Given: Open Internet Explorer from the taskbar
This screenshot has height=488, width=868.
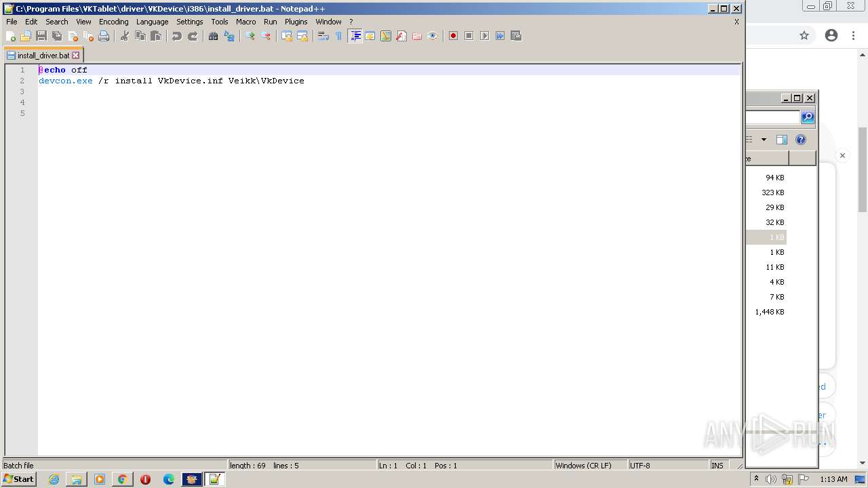Looking at the screenshot, I should (54, 479).
